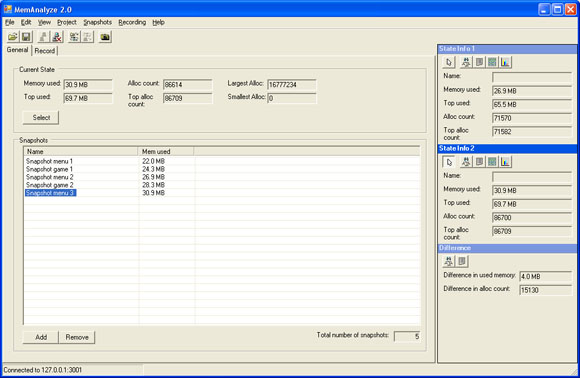This screenshot has width=580, height=378.
Task: Open the File menu
Action: [10, 22]
